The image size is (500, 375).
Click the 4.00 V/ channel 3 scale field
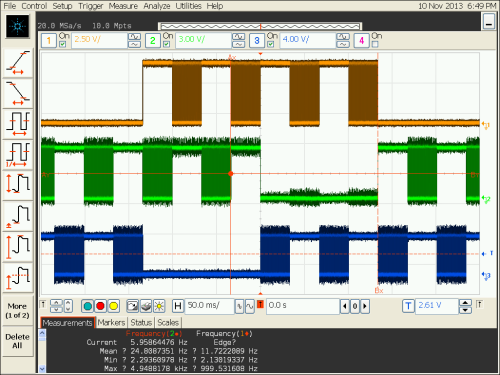pos(308,41)
